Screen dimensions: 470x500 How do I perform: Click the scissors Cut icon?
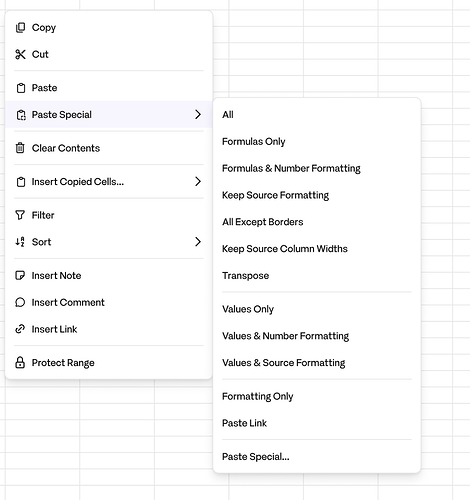click(20, 54)
